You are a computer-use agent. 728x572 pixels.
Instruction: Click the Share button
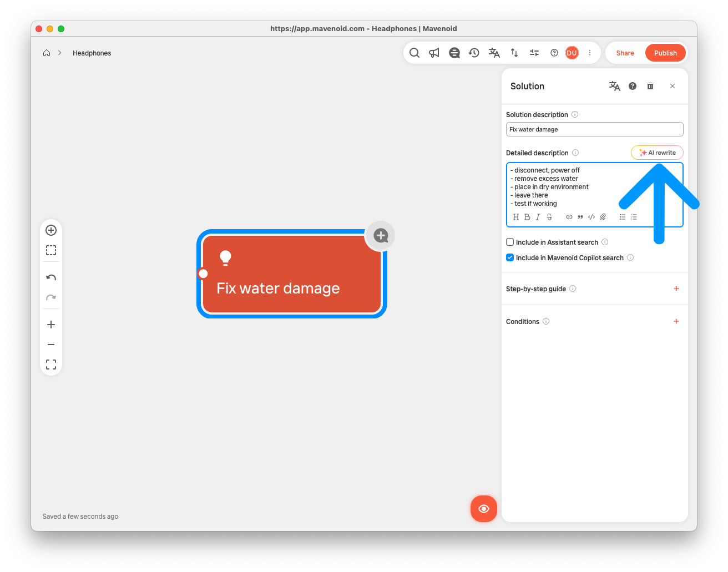point(625,53)
